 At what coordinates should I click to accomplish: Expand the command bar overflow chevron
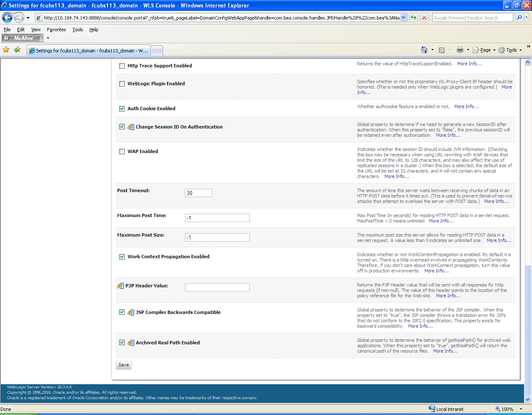point(528,46)
